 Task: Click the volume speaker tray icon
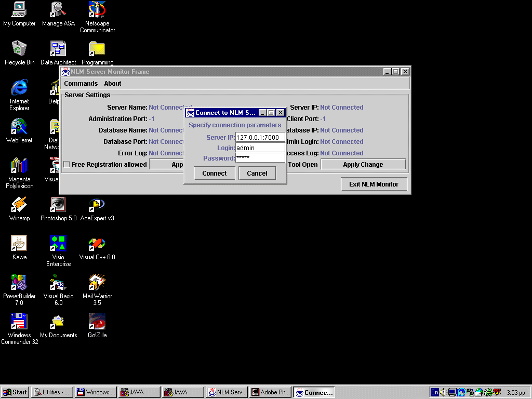click(x=443, y=392)
